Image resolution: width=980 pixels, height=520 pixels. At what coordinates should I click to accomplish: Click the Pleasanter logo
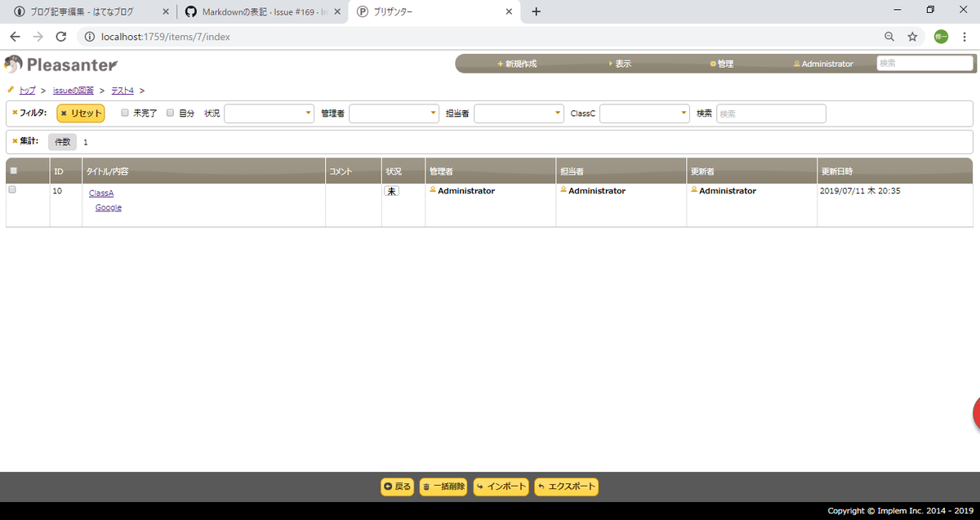61,64
